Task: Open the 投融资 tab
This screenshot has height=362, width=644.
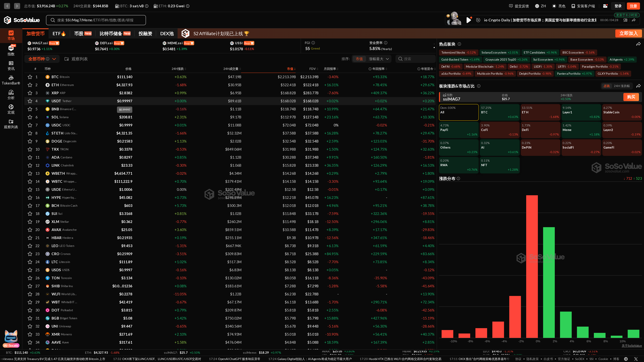Action: (145, 33)
